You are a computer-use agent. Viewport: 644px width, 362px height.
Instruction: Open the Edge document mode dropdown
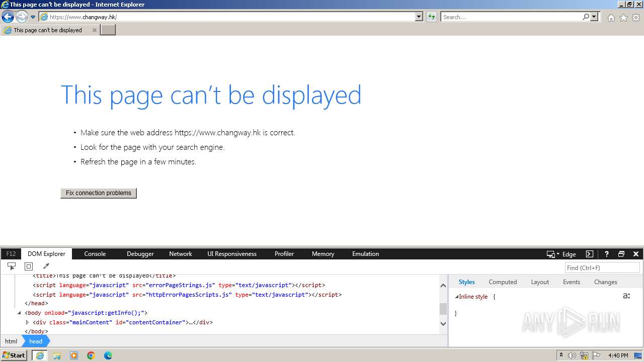561,254
